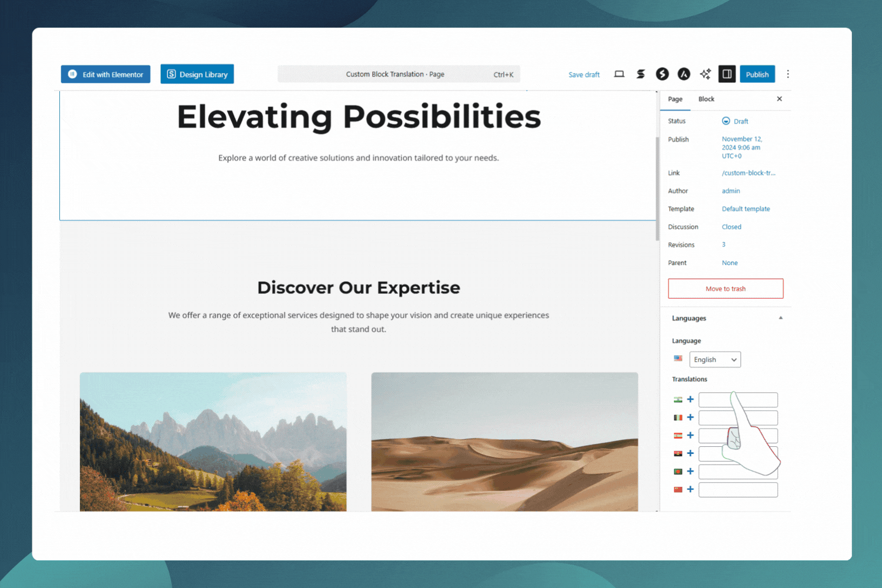Click the Translations label

[x=690, y=379]
